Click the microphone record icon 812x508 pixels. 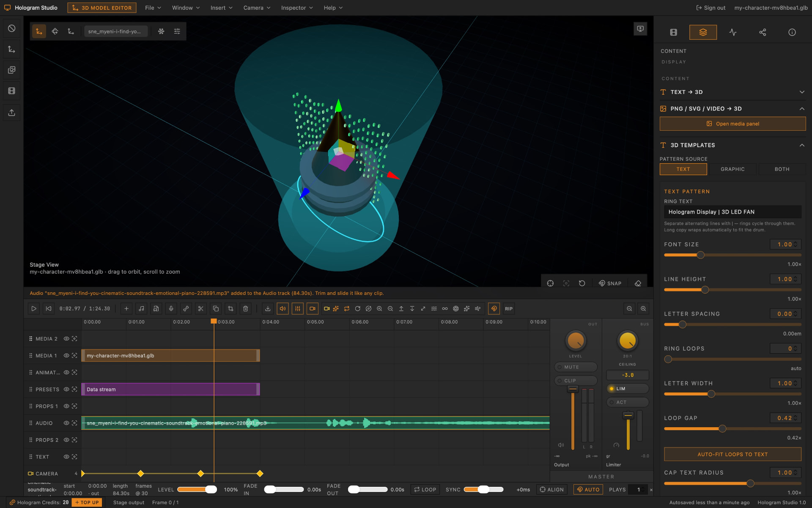click(171, 309)
